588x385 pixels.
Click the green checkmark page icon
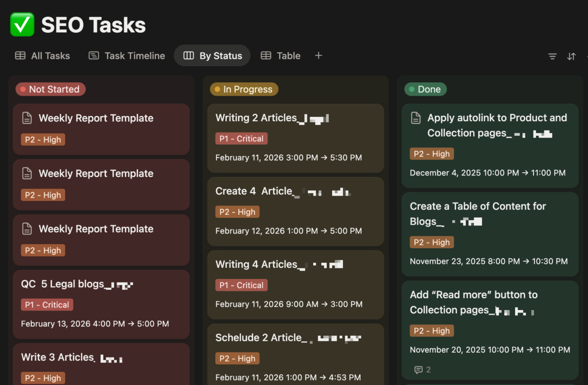tap(23, 25)
